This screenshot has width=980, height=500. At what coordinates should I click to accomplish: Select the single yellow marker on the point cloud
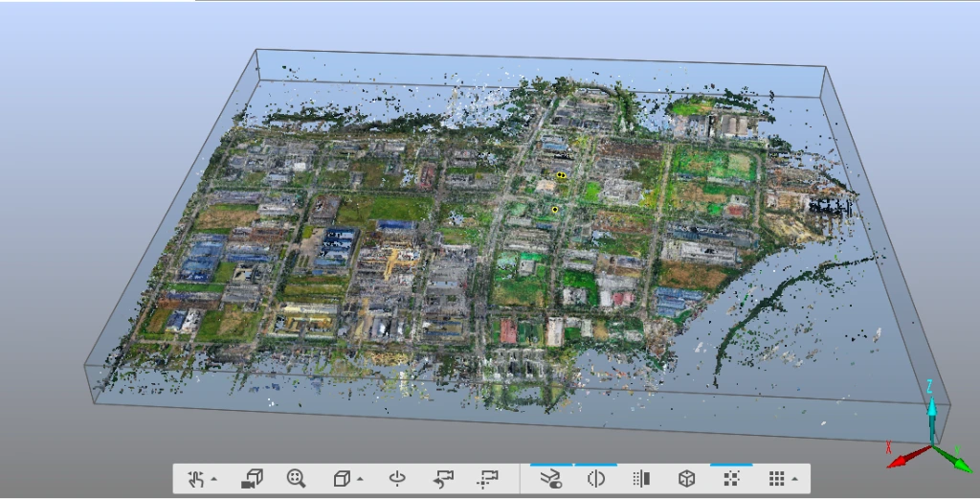[x=554, y=209]
